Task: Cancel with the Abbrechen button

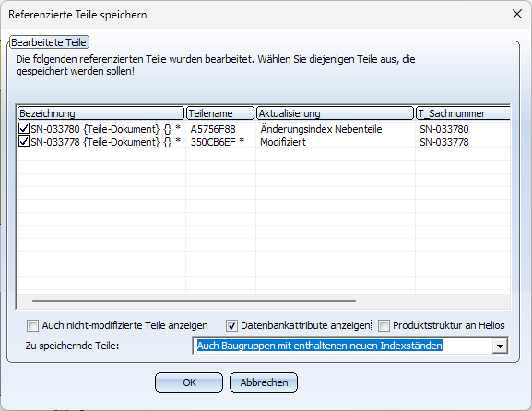Action: click(x=264, y=382)
